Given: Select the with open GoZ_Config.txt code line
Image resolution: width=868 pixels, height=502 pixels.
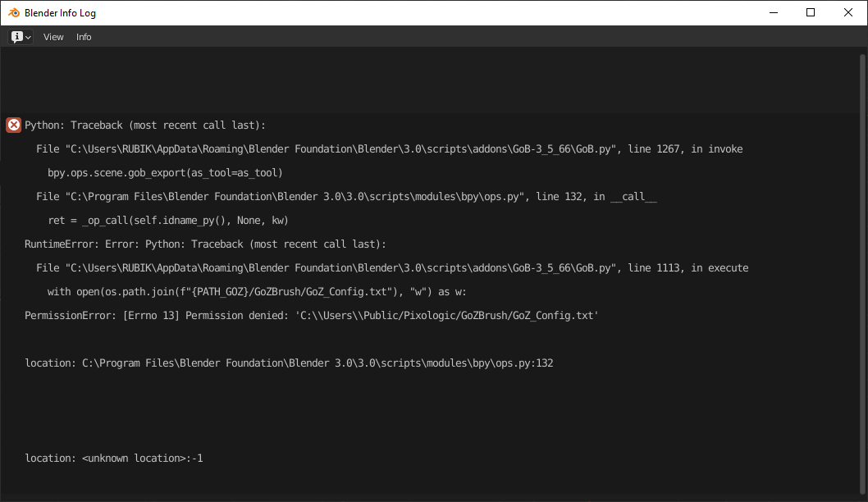Looking at the screenshot, I should pyautogui.click(x=257, y=292).
